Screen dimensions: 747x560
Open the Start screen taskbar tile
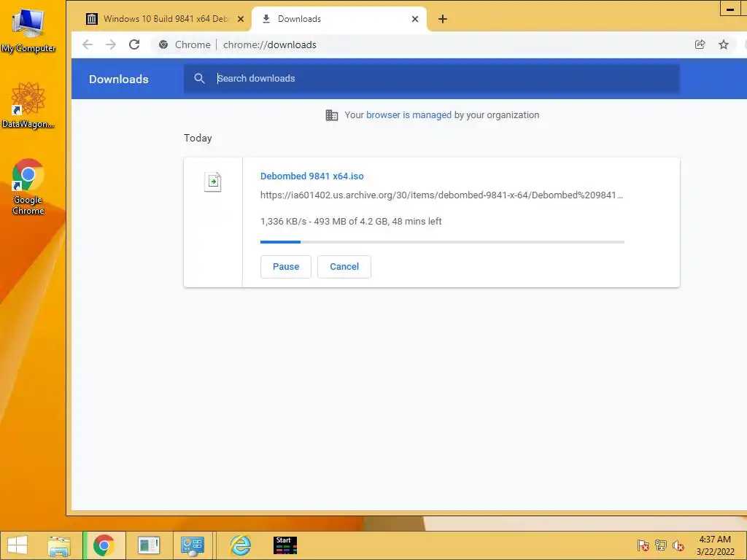point(285,545)
